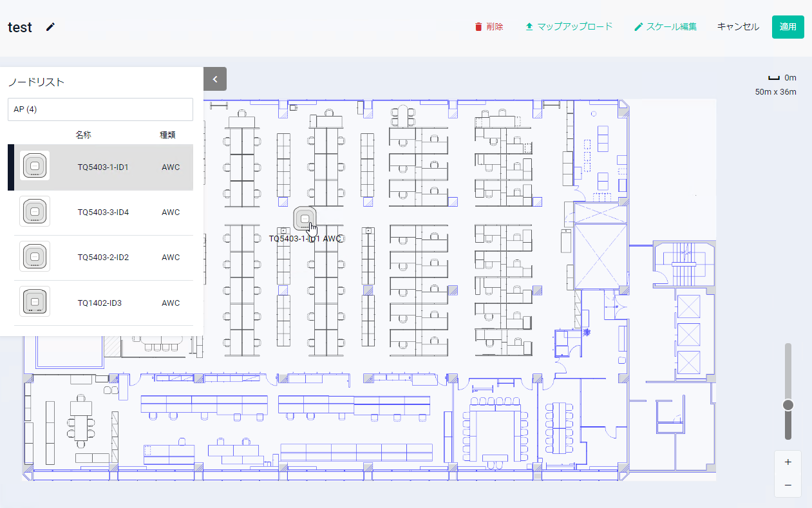Viewport: 812px width, 508px height.
Task: Click the red trash 削除 icon
Action: 478,27
